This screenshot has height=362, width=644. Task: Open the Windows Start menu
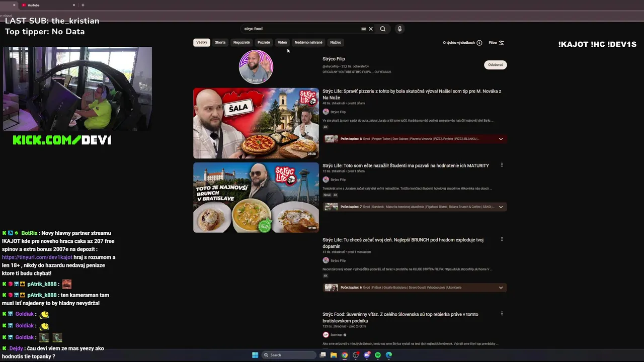(255, 355)
